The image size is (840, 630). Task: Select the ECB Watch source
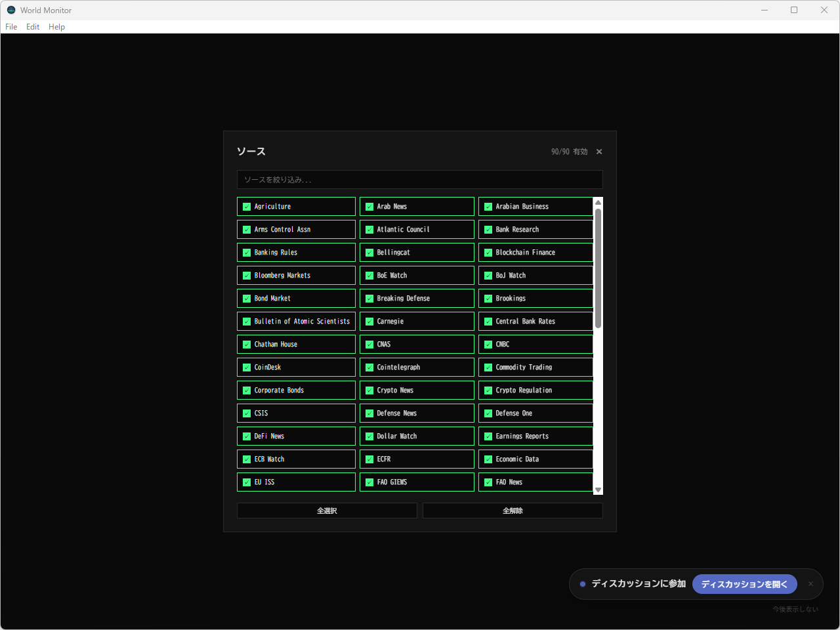point(296,459)
